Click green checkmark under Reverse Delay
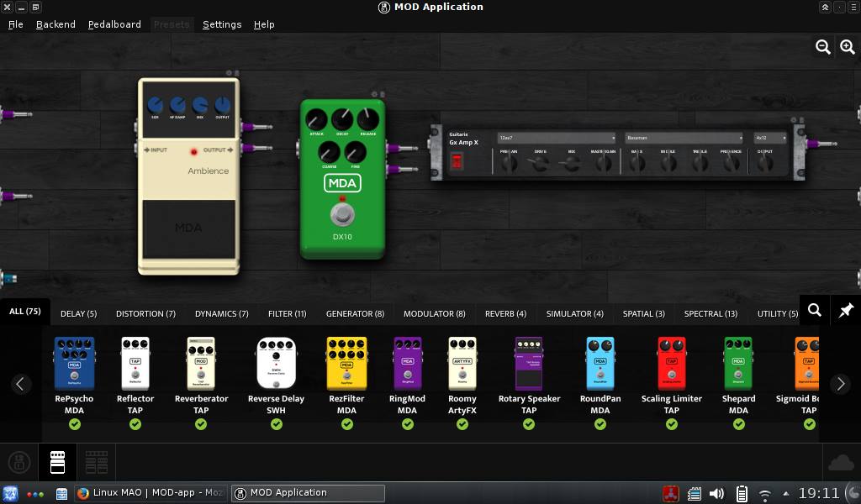 pyautogui.click(x=276, y=424)
